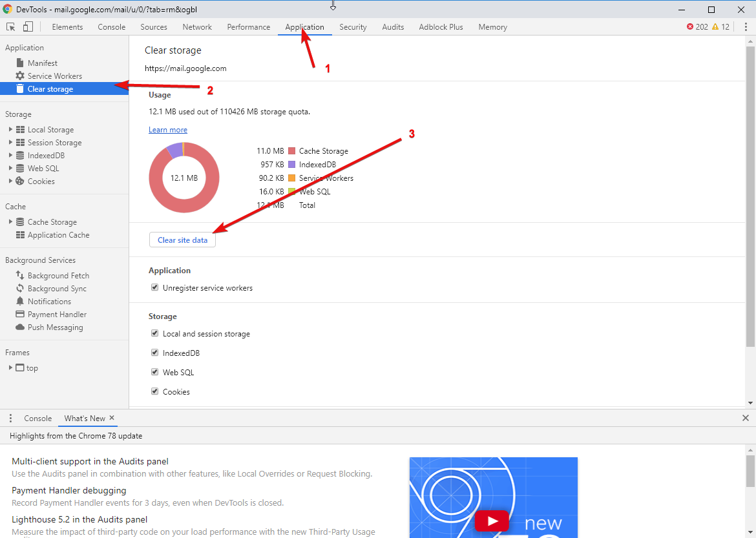Select the Cookies icon in Storage
This screenshot has height=538, width=756.
tap(20, 181)
